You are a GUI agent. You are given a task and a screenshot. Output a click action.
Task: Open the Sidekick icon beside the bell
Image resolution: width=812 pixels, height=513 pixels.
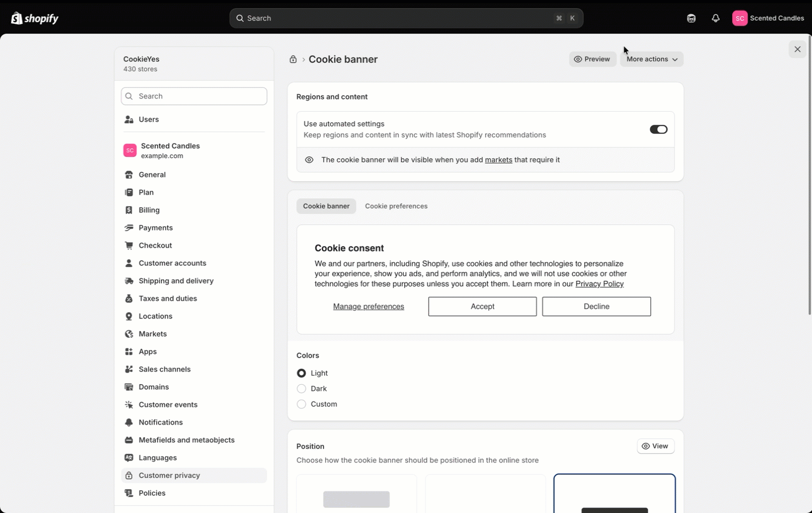coord(691,18)
